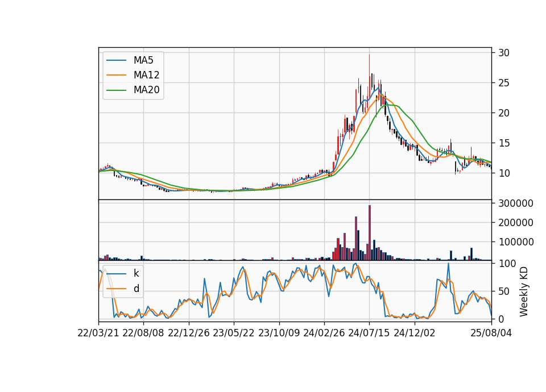Click the 22/03/21 date tick label
546x392 pixels.
[x=98, y=333]
